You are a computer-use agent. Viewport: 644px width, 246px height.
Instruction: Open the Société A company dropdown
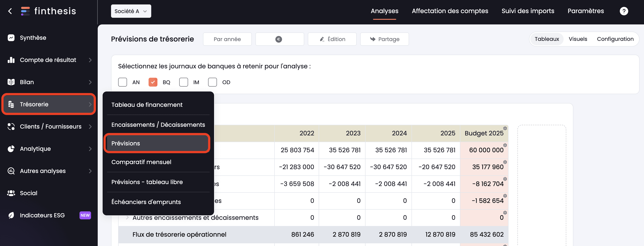pos(131,11)
